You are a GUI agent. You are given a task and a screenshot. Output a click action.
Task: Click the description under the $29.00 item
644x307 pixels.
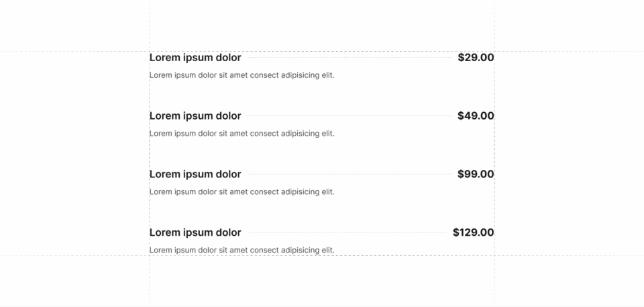pyautogui.click(x=241, y=75)
